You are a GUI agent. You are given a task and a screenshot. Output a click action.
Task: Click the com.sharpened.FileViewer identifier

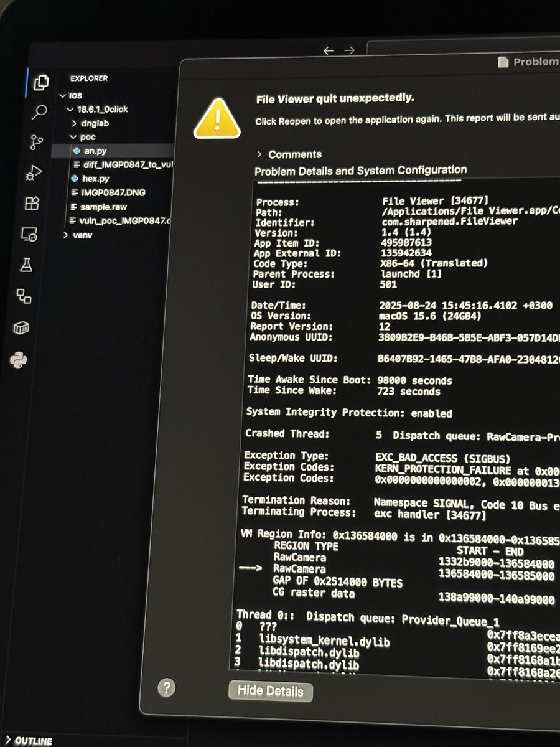[x=450, y=221]
